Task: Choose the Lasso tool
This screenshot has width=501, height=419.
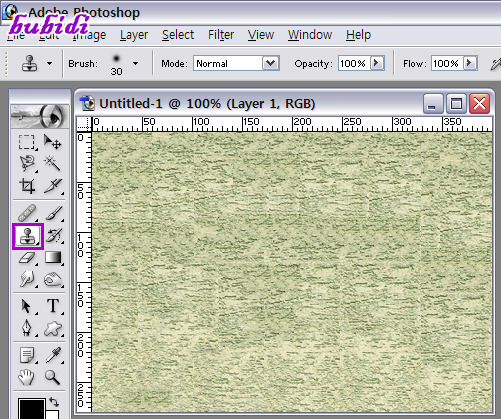Action: click(x=26, y=163)
